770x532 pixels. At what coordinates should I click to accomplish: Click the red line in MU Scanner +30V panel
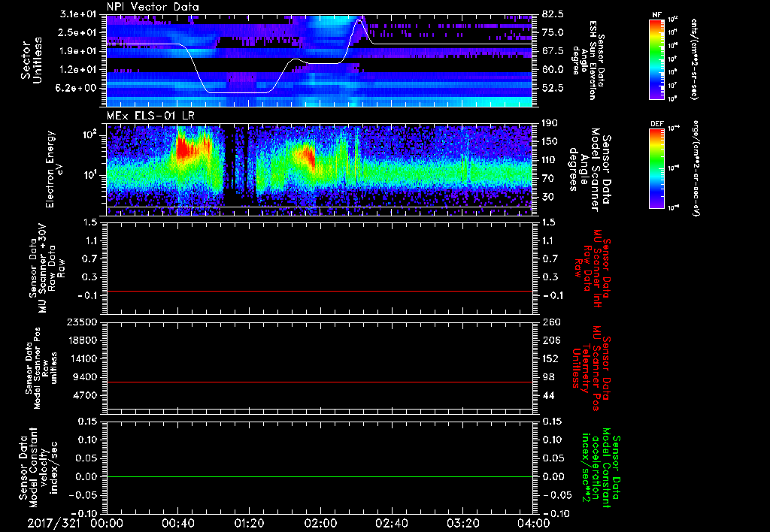coord(319,292)
